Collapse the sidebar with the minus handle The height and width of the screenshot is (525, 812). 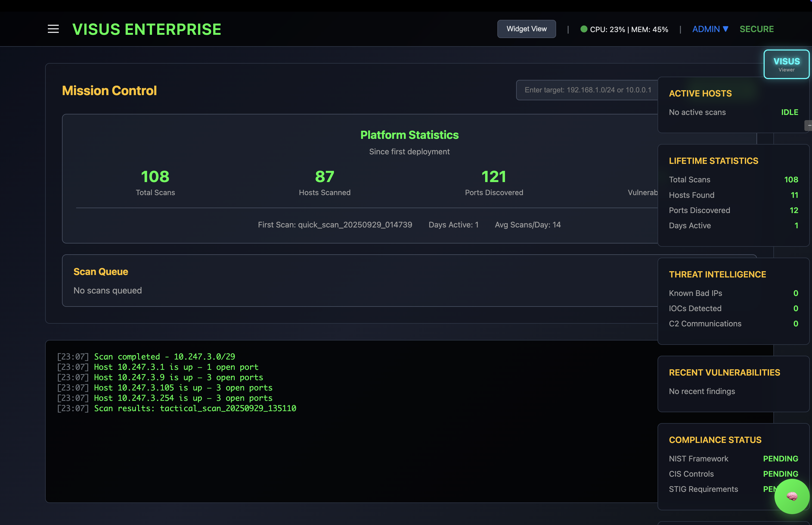[808, 126]
